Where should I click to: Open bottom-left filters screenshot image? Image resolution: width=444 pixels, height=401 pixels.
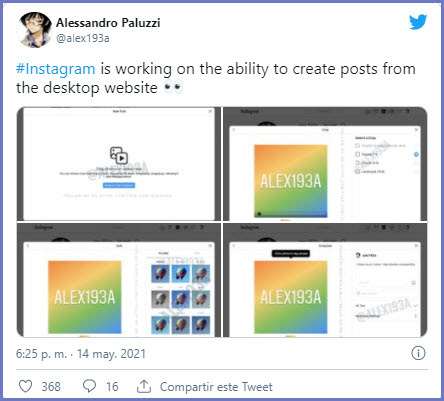pos(119,280)
